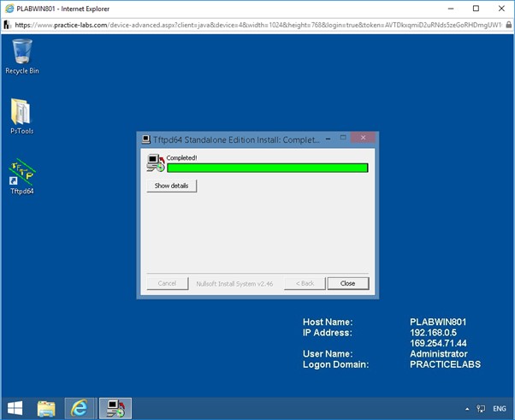Click the green installation progress bar
The width and height of the screenshot is (515, 420).
(x=268, y=168)
